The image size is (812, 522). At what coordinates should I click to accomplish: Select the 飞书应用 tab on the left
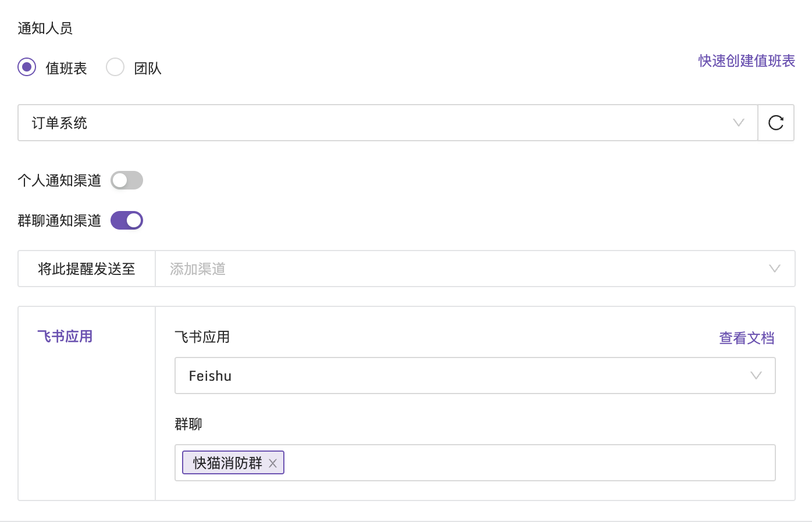(65, 337)
